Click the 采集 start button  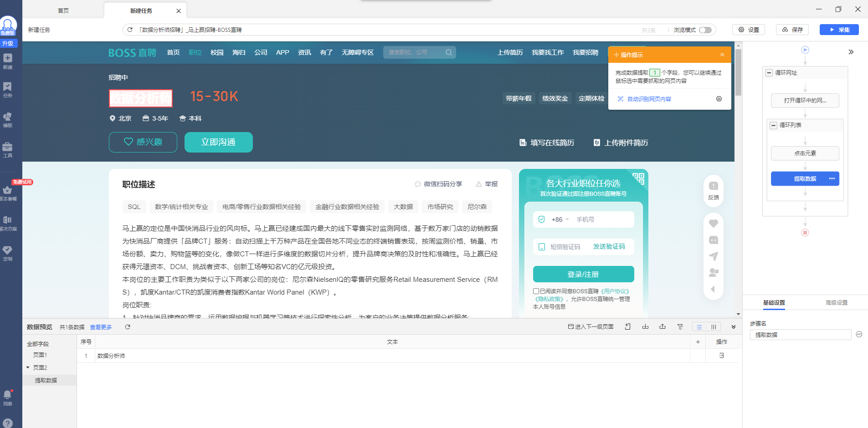pyautogui.click(x=839, y=30)
